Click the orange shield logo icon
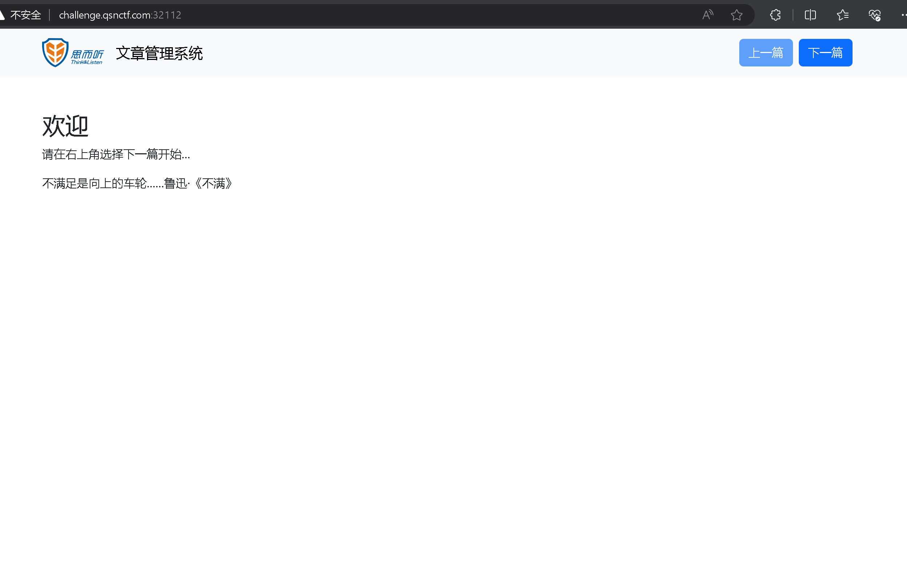Screen dimensions: 907x588 [55, 53]
